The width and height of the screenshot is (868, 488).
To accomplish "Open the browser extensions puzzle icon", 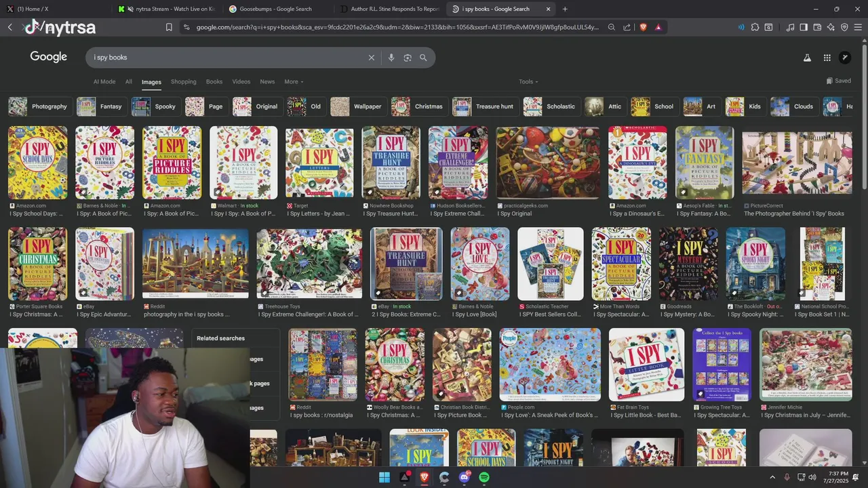I will [755, 27].
